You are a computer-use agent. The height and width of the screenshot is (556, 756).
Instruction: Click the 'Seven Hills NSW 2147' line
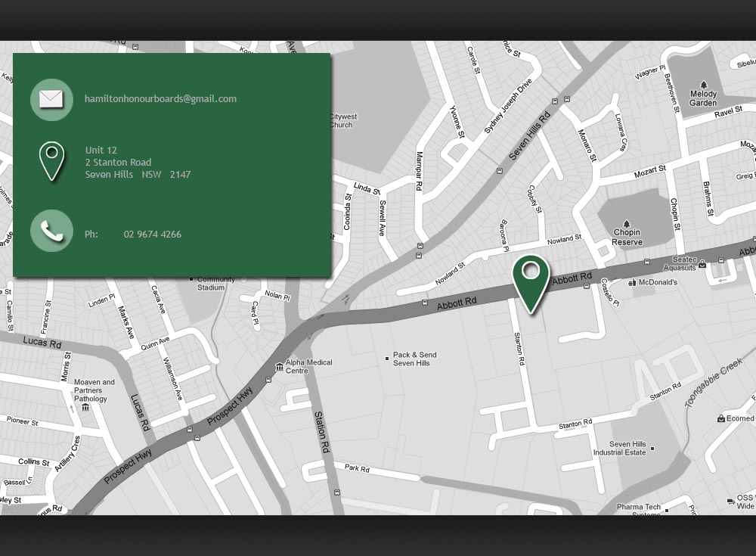point(138,174)
